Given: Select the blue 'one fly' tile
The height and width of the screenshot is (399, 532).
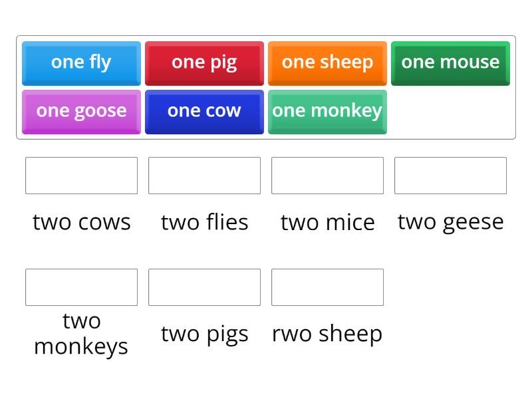Looking at the screenshot, I should (x=81, y=62).
